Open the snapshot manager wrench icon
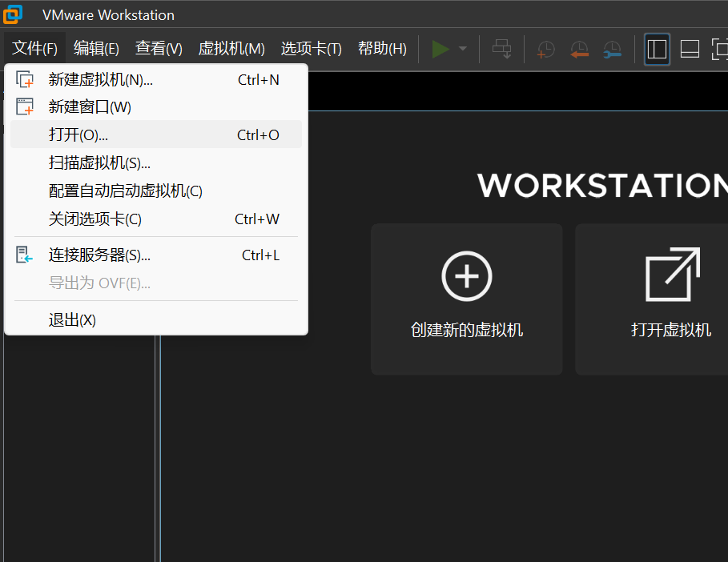Screen dimensions: 728x562 [612, 49]
